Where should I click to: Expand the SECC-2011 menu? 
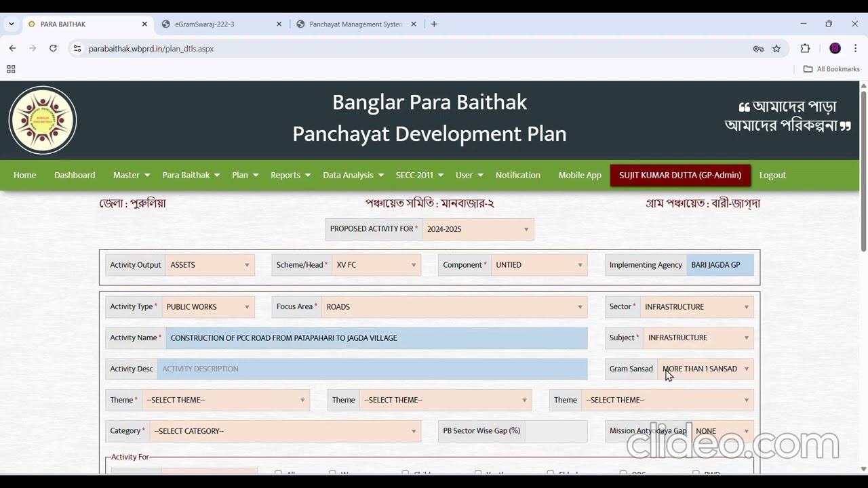tap(420, 175)
